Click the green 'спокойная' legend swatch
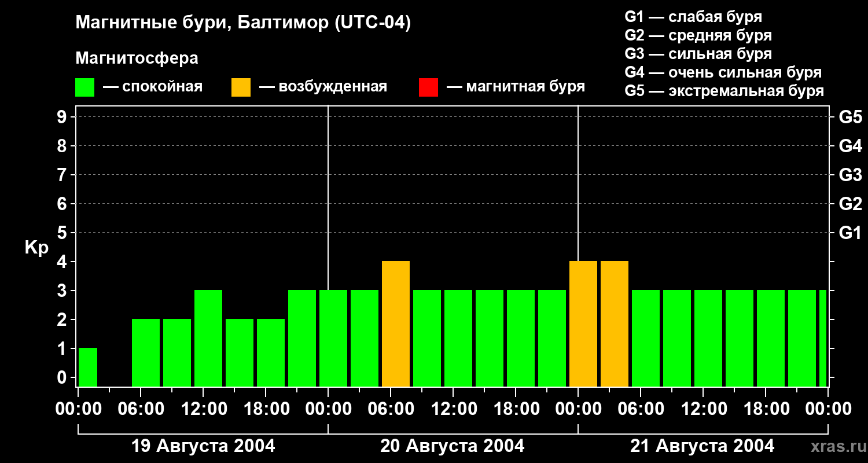Viewport: 868px width, 463px height. click(84, 87)
